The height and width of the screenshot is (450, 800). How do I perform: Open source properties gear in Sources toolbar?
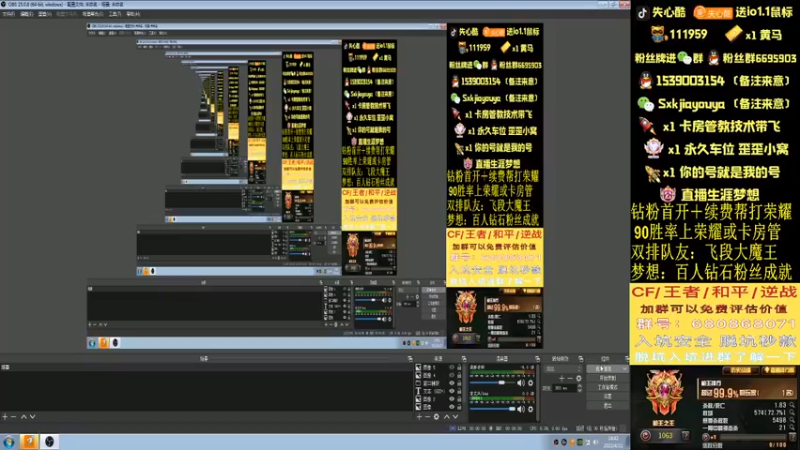tap(436, 417)
